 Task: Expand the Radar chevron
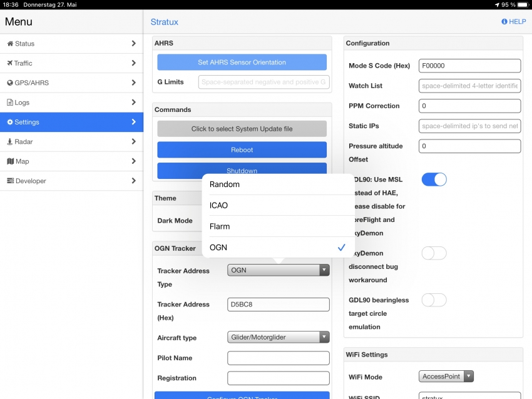[x=134, y=142]
